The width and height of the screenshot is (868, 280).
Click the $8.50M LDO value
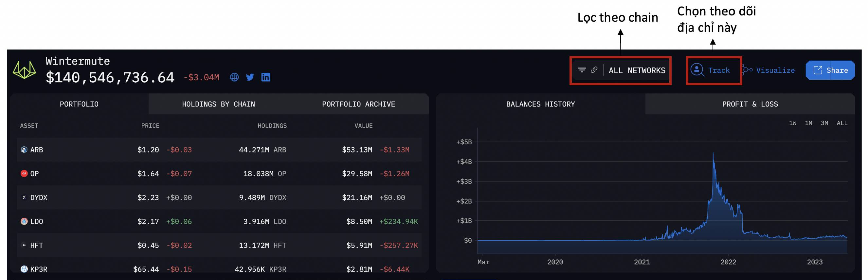click(359, 222)
